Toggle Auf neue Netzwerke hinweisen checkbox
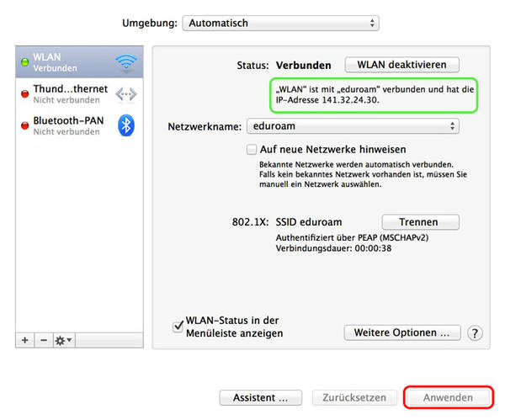The image size is (505, 420). click(x=252, y=150)
